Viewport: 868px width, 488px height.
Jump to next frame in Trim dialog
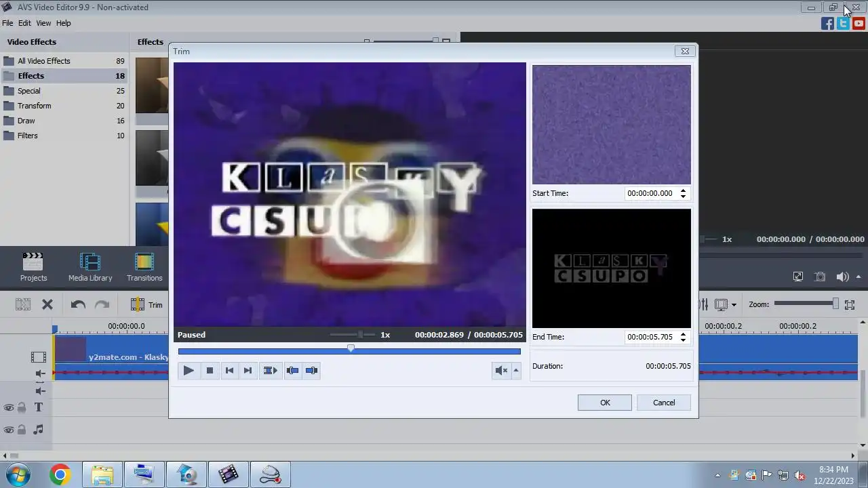248,371
